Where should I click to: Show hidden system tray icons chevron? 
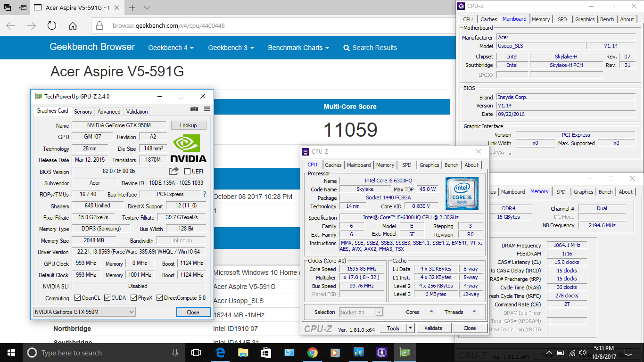click(549, 353)
